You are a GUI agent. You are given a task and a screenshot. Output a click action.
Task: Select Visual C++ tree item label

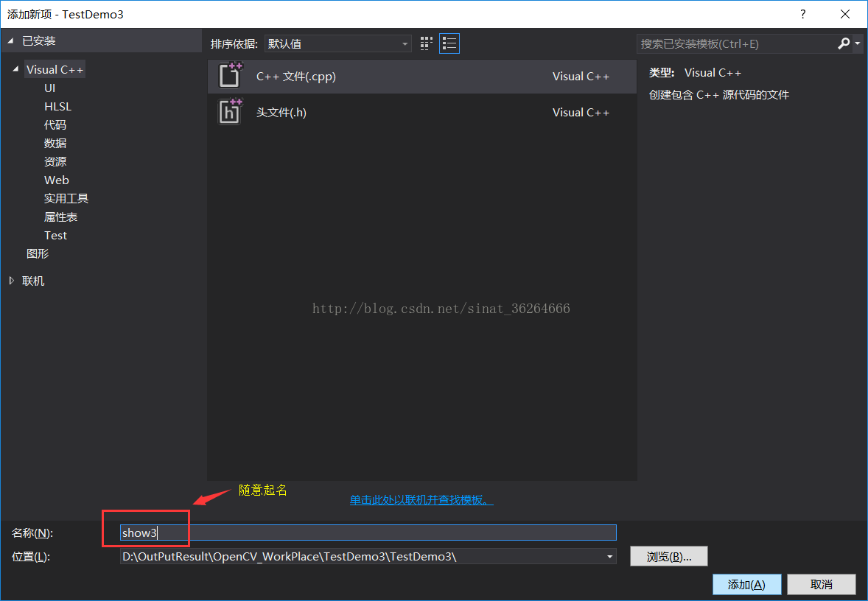pos(55,69)
